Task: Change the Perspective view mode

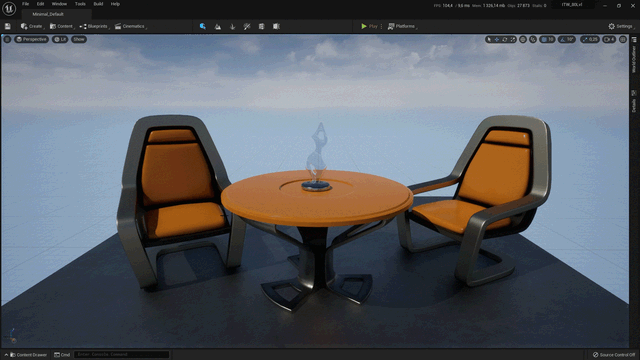Action: point(31,39)
